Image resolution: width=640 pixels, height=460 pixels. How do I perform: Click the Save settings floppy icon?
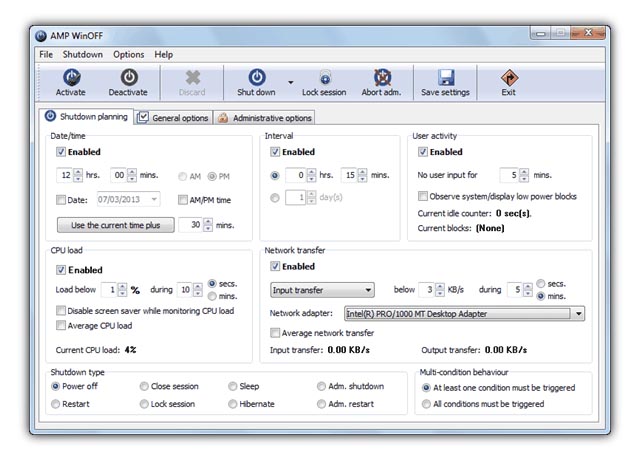click(446, 78)
